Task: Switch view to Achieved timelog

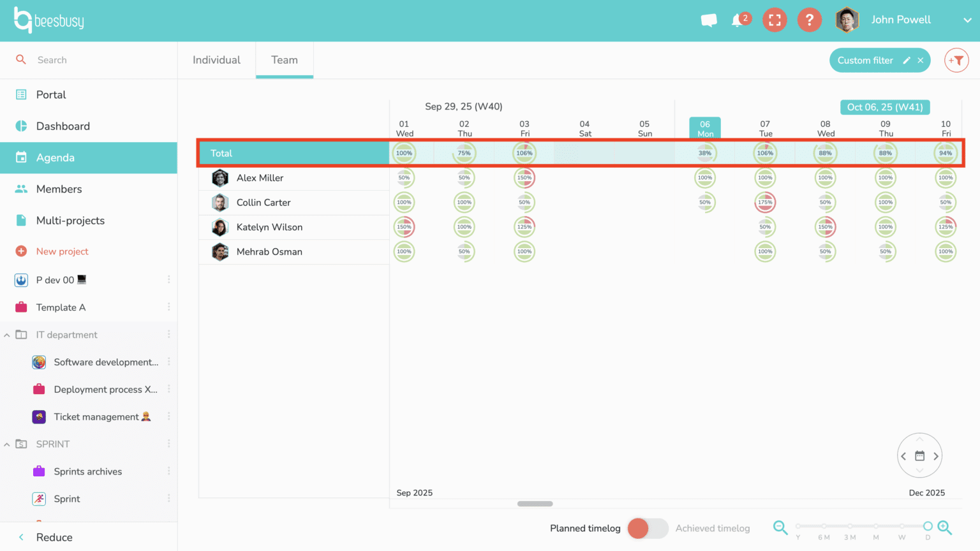Action: (x=658, y=529)
